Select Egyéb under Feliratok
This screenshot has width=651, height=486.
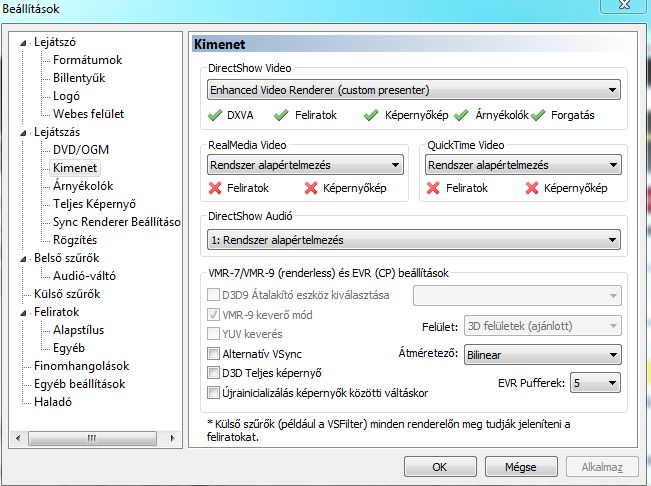tap(69, 348)
